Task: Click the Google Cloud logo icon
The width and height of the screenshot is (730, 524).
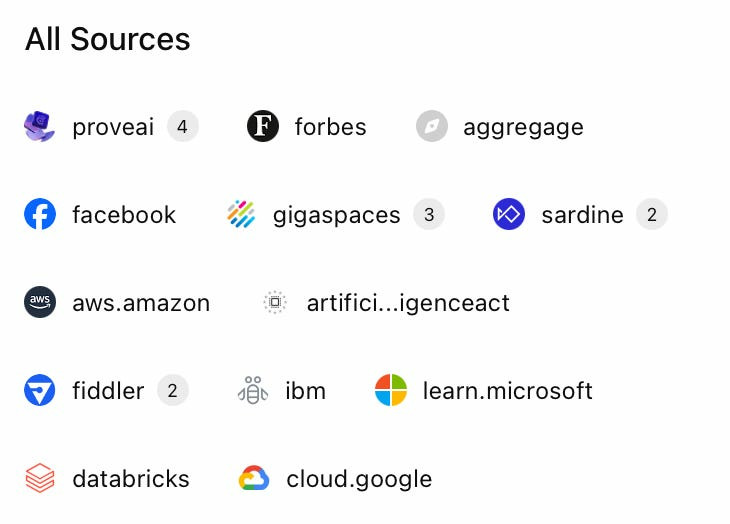Action: (254, 478)
